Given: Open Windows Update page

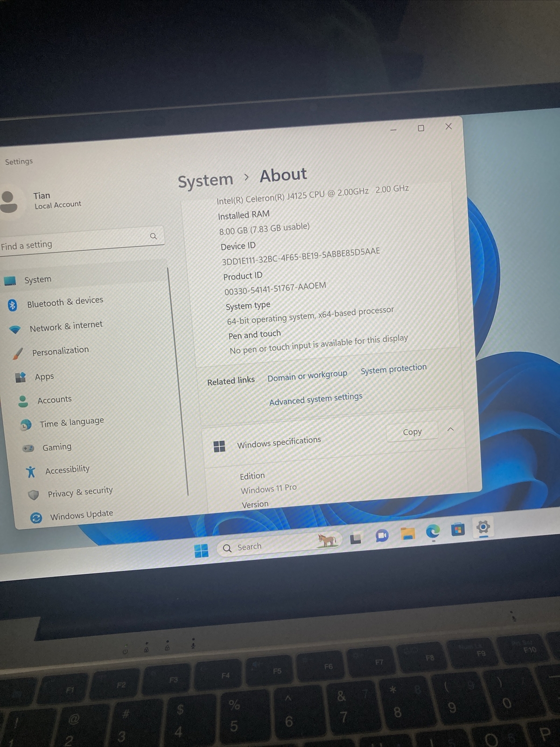Looking at the screenshot, I should 82,515.
